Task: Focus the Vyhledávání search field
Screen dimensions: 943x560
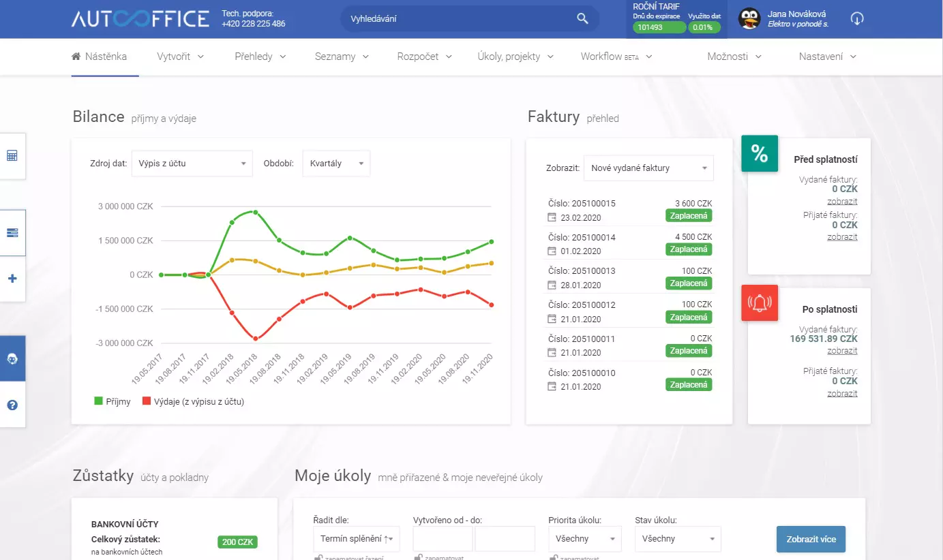Action: 457,19
